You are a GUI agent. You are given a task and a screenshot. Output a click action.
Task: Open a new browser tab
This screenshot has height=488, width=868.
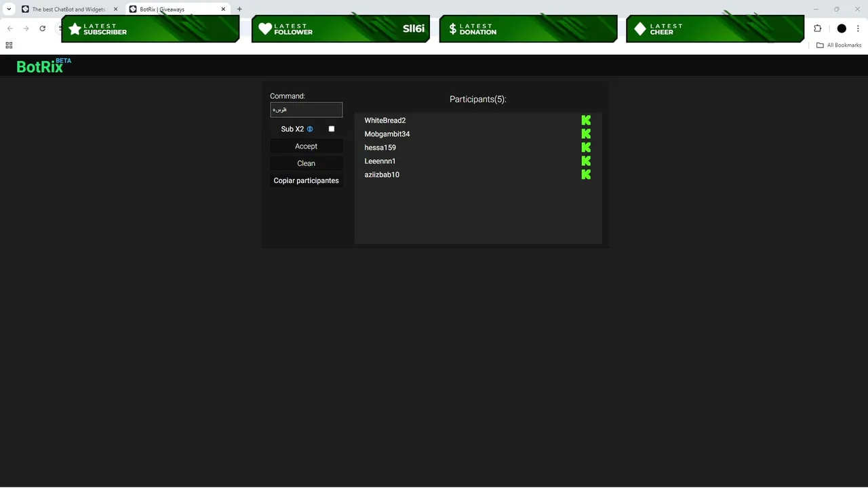pyautogui.click(x=239, y=9)
